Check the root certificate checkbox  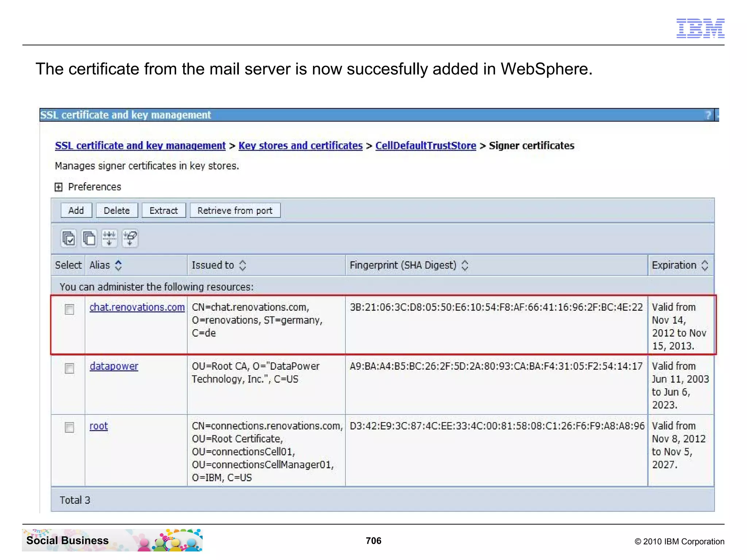(69, 427)
